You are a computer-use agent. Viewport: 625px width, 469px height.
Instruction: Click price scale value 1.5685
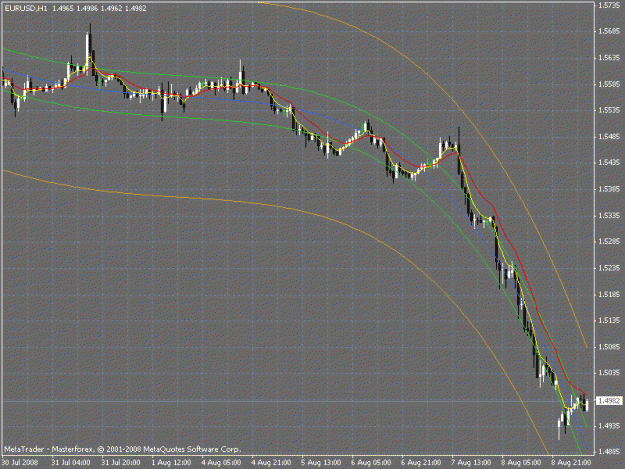click(609, 31)
